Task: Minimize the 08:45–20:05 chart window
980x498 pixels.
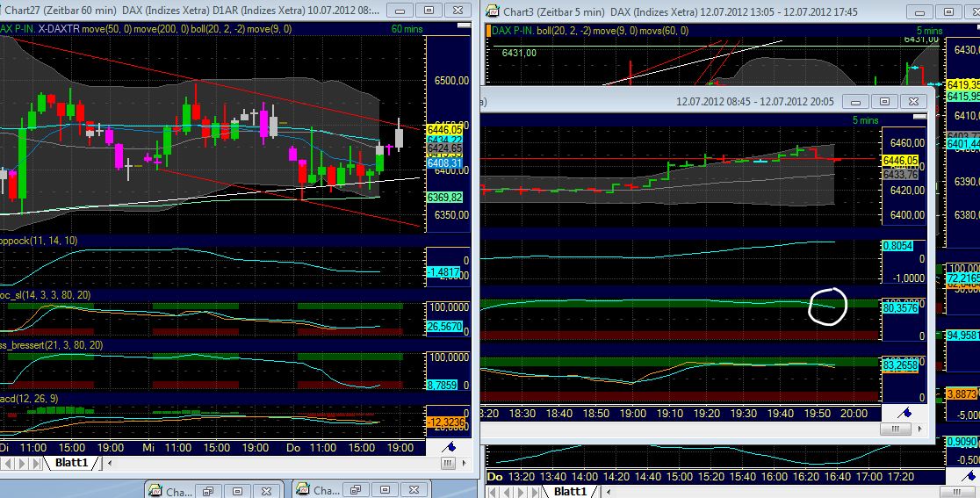Action: click(x=855, y=101)
